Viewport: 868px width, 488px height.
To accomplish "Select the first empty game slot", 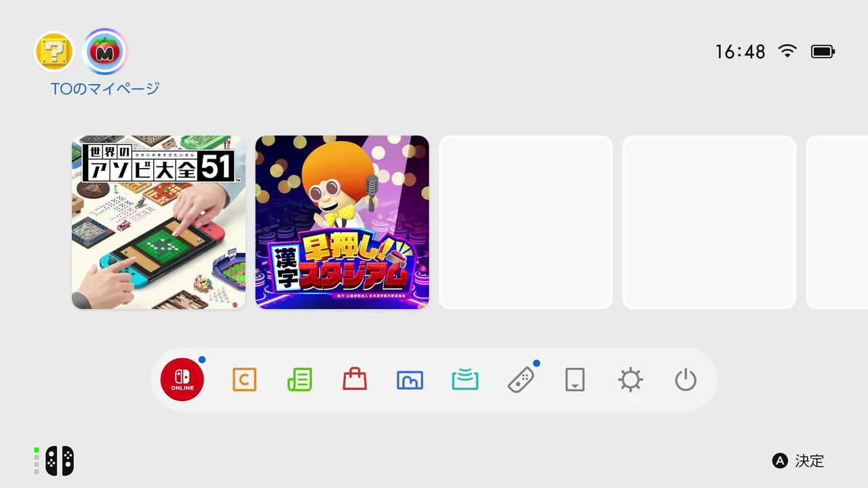I will point(526,222).
